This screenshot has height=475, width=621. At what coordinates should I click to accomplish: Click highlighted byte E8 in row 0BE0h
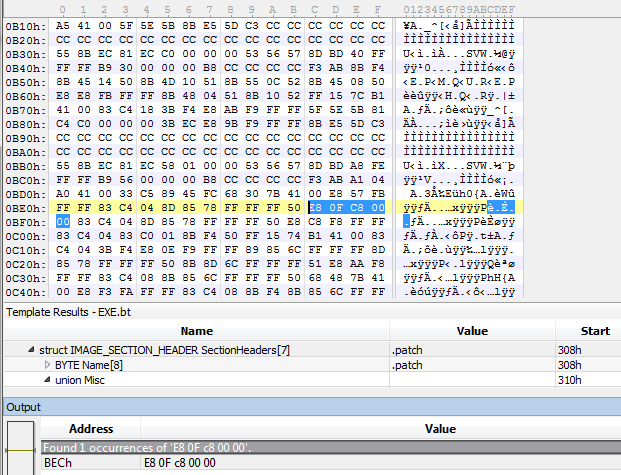(315, 208)
